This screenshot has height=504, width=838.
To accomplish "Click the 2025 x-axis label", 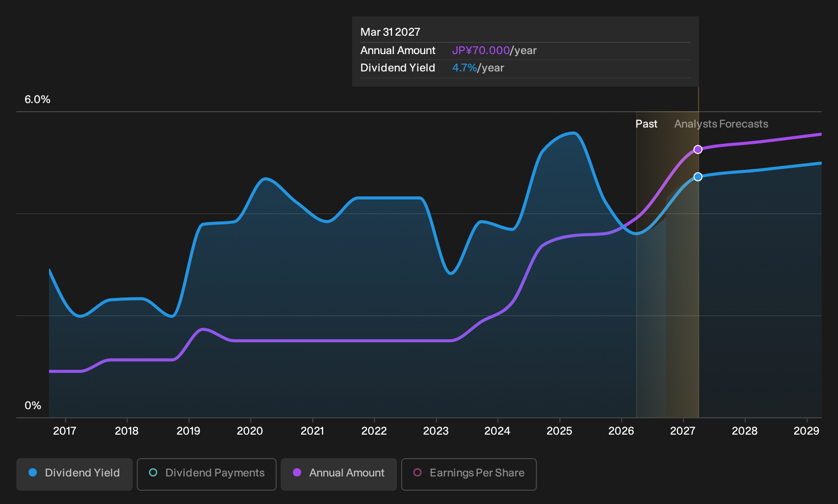I will coord(559,431).
